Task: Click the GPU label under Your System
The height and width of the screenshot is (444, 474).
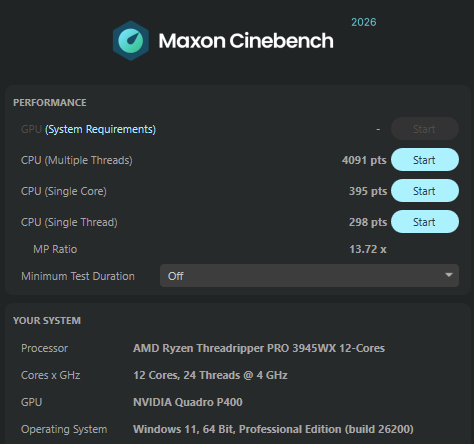Action: click(31, 402)
